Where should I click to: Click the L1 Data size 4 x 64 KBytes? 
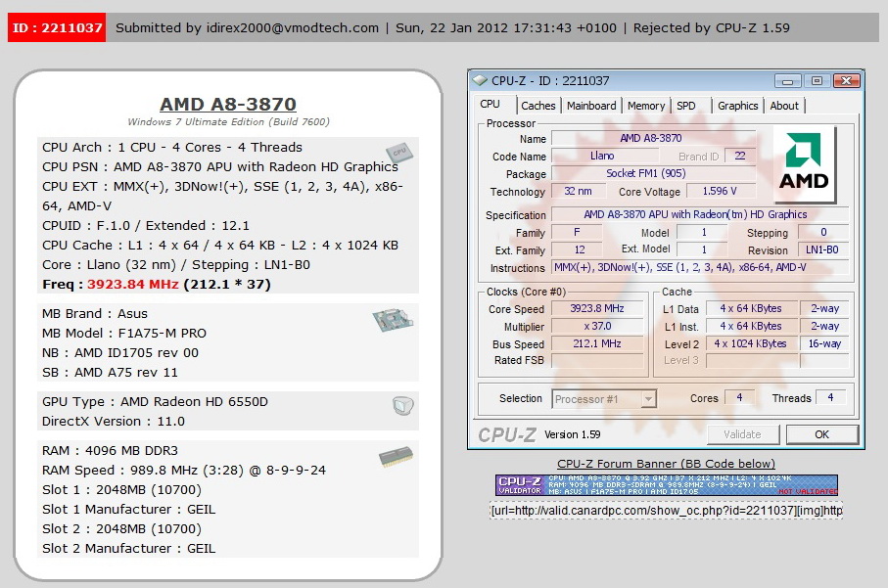752,308
